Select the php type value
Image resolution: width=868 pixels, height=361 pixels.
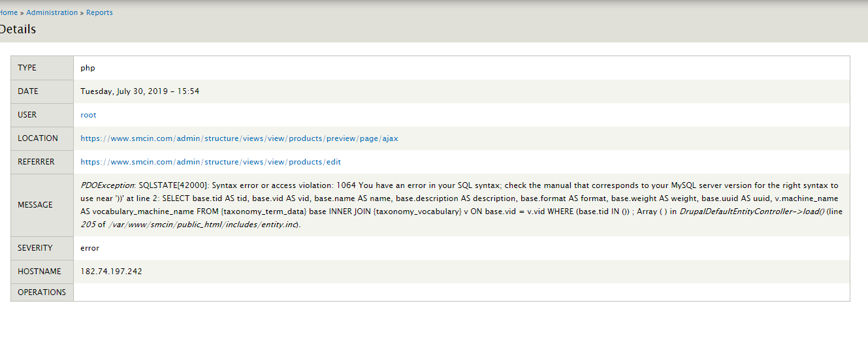coord(88,68)
